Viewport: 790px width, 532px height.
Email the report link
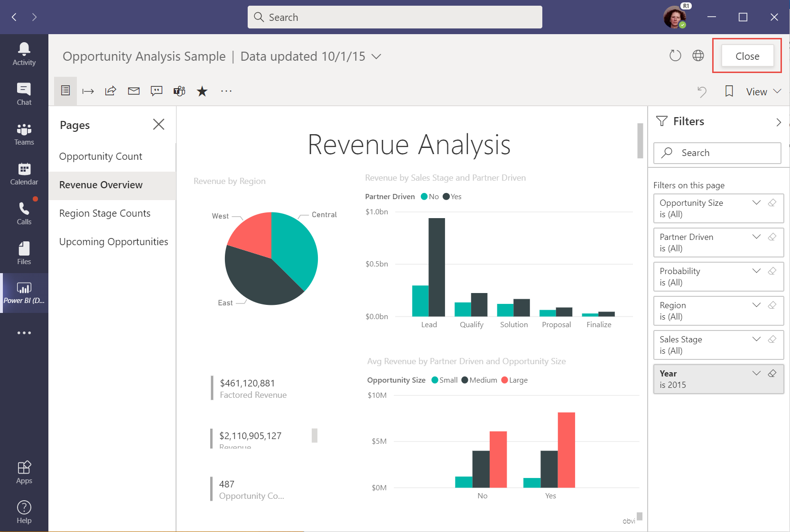[133, 91]
